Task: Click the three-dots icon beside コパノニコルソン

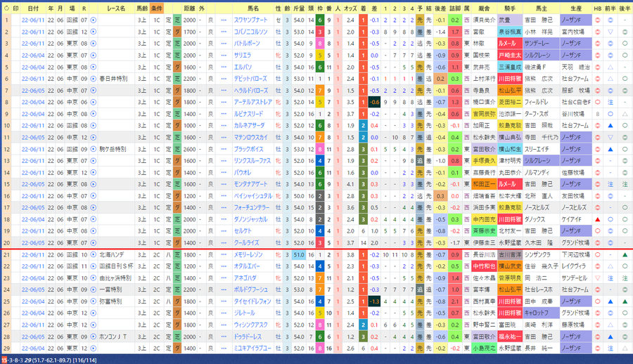Action: coord(224,32)
